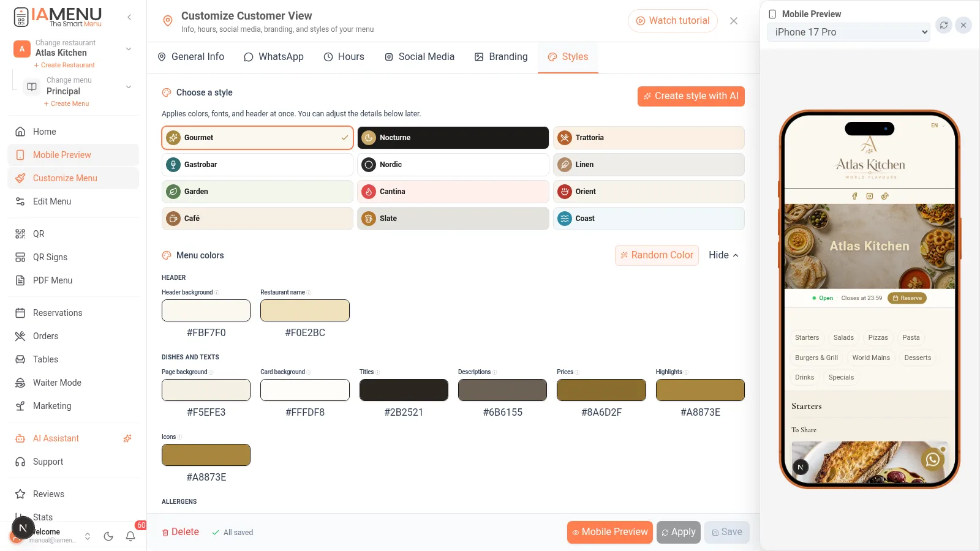Open the Social Media tab
Viewport: 980px width, 551px height.
pyautogui.click(x=420, y=57)
